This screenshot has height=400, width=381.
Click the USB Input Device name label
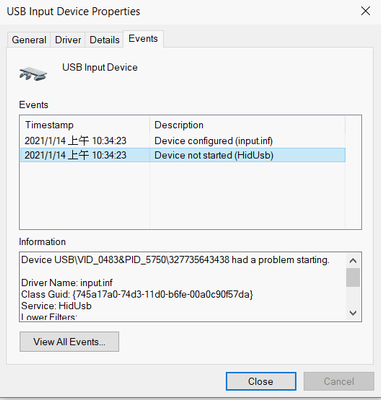tap(100, 68)
